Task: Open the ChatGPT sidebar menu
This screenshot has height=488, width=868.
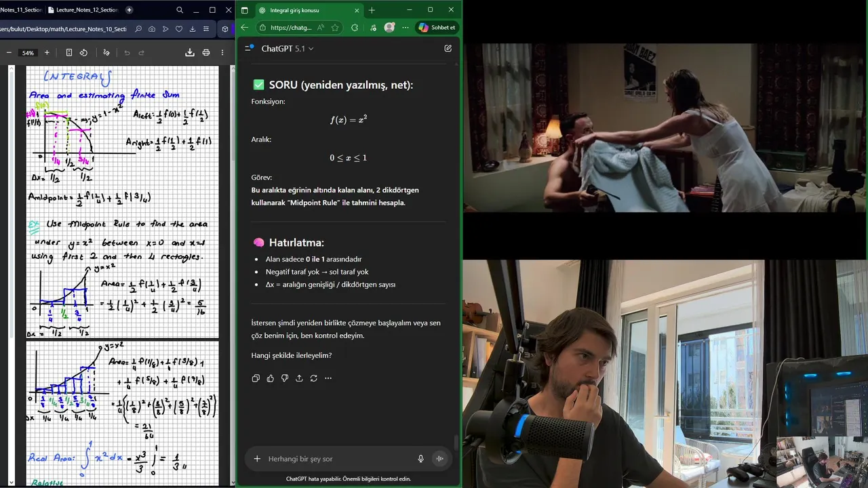Action: 249,48
